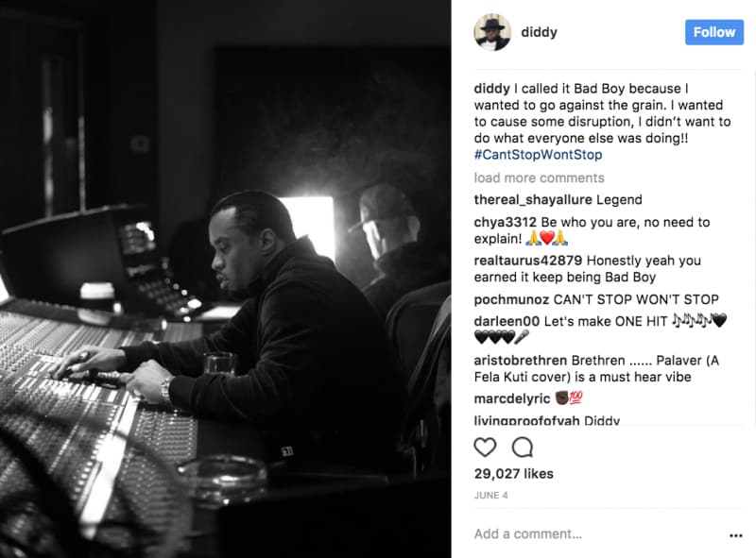The width and height of the screenshot is (756, 558).
Task: Open darleen00's commenter profile
Action: [507, 321]
